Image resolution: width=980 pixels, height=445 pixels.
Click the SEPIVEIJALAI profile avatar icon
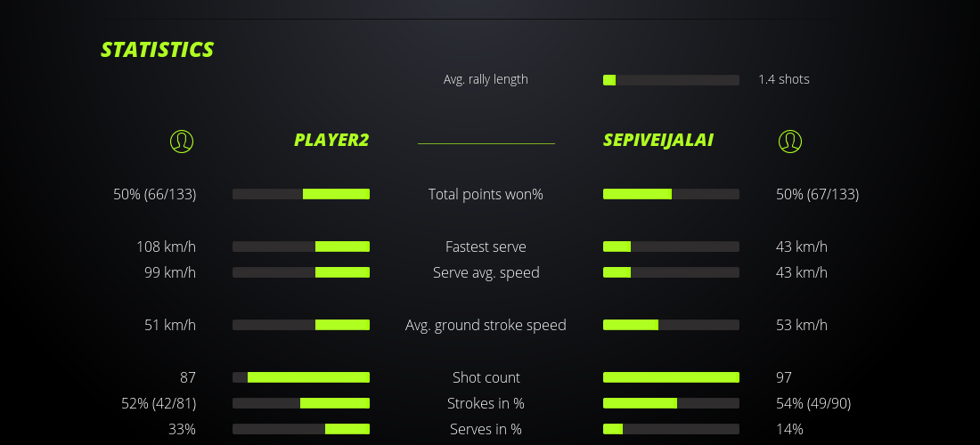(x=790, y=141)
